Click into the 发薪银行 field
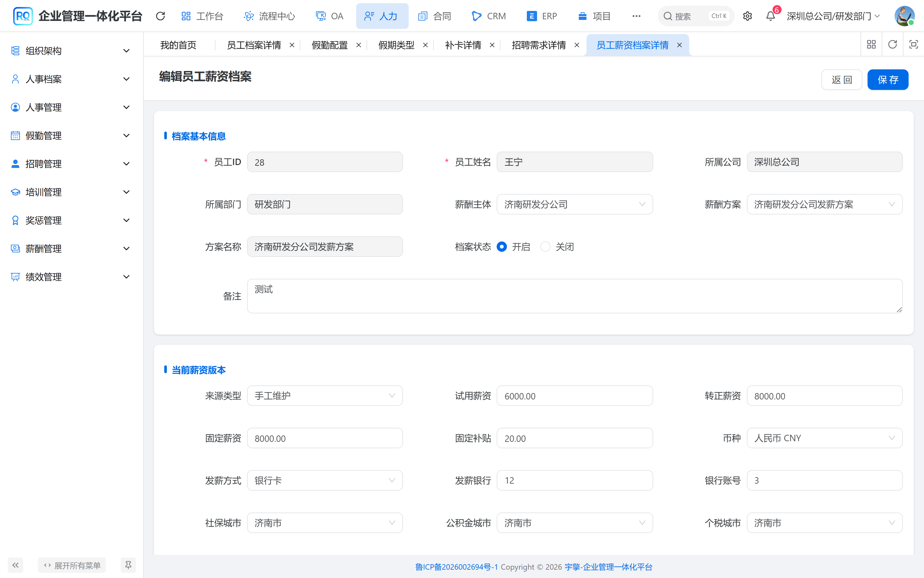This screenshot has height=578, width=924. coord(575,480)
